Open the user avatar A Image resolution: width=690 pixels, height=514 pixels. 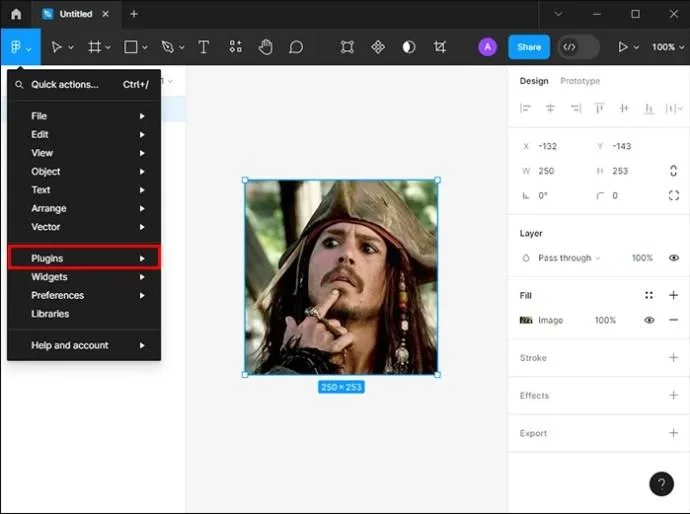click(488, 47)
